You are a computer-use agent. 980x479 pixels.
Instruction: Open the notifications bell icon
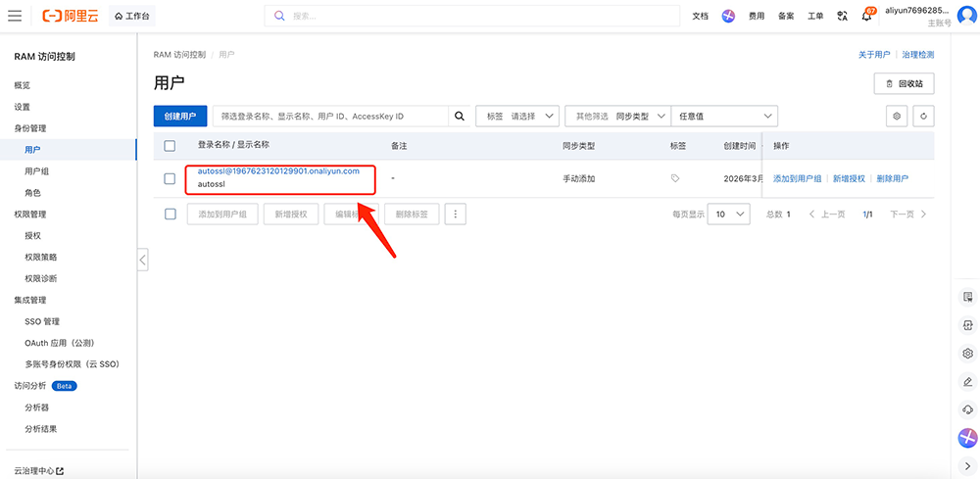pyautogui.click(x=867, y=16)
